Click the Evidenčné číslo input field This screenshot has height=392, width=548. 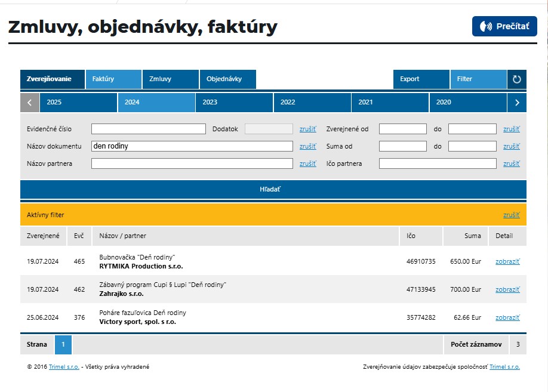tap(148, 129)
